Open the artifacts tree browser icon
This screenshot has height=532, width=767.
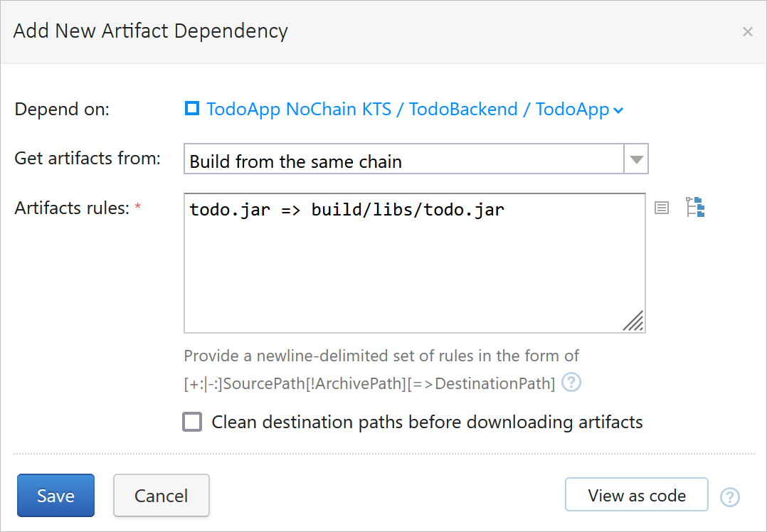pyautogui.click(x=695, y=207)
